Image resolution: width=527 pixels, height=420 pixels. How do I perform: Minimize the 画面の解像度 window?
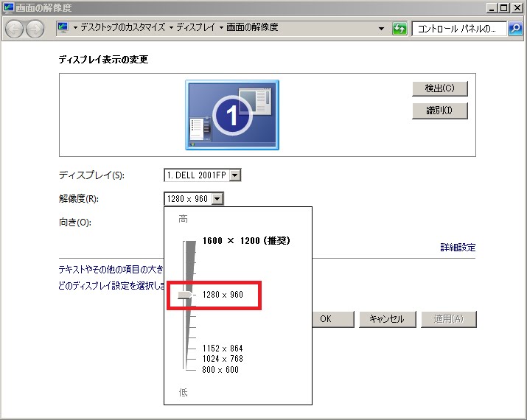[x=492, y=7]
